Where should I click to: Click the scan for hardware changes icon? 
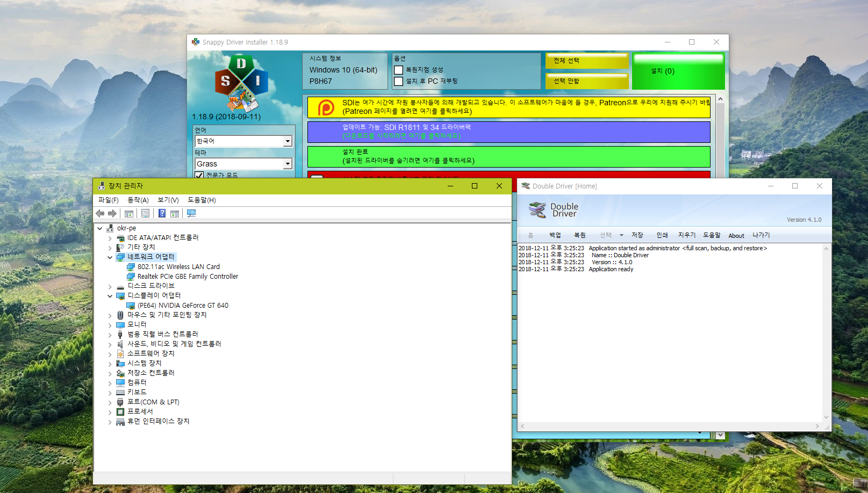(x=191, y=214)
